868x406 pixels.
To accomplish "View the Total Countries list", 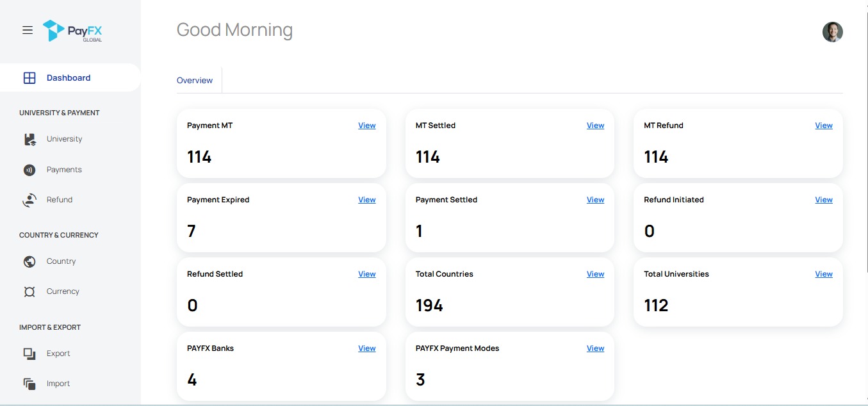I will pos(595,274).
